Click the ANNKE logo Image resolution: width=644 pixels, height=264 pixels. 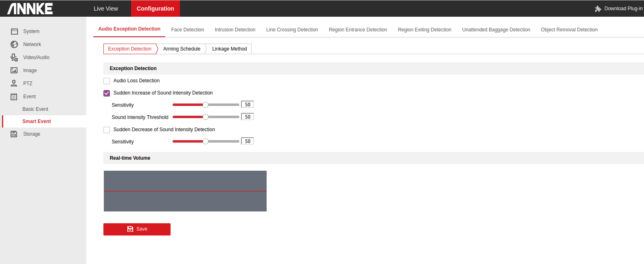30,9
